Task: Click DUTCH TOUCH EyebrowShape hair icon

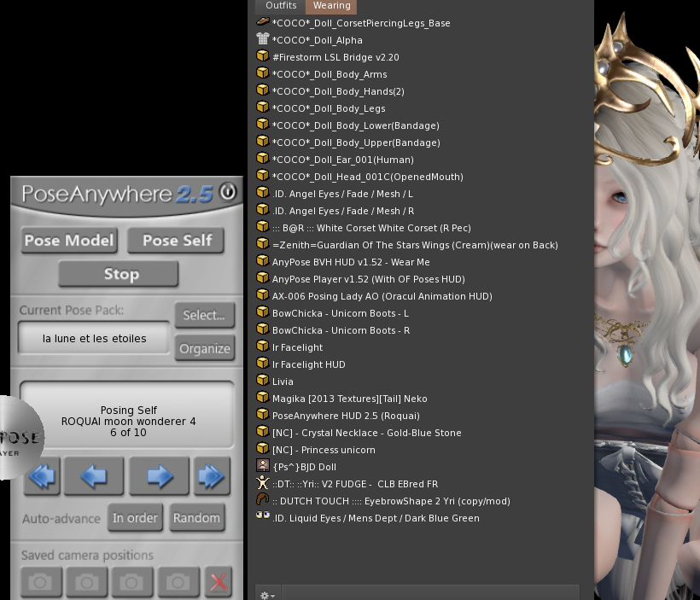Action: (x=263, y=499)
